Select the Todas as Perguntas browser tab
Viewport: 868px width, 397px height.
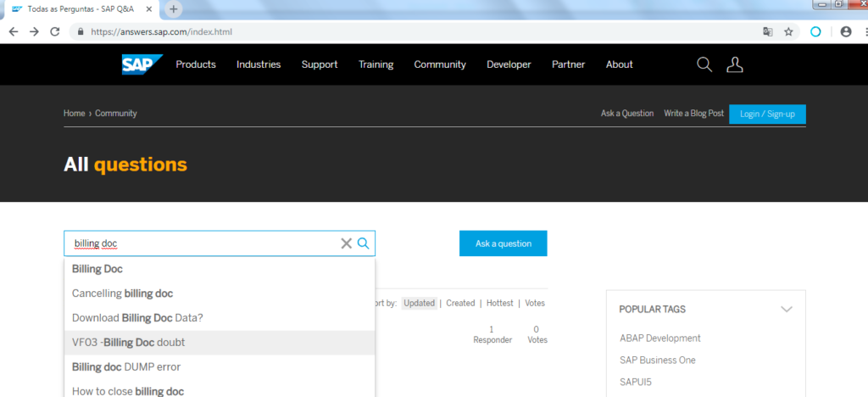point(81,9)
